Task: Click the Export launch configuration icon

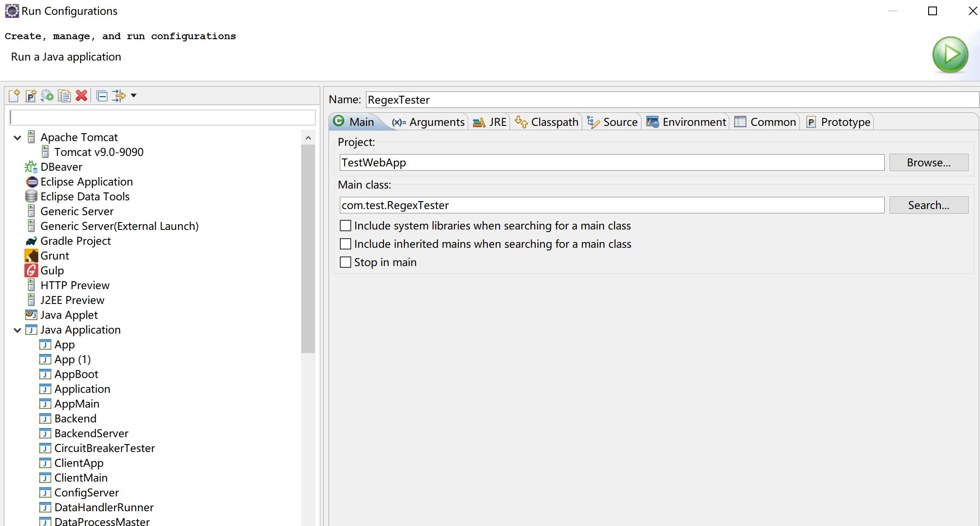Action: coord(47,96)
